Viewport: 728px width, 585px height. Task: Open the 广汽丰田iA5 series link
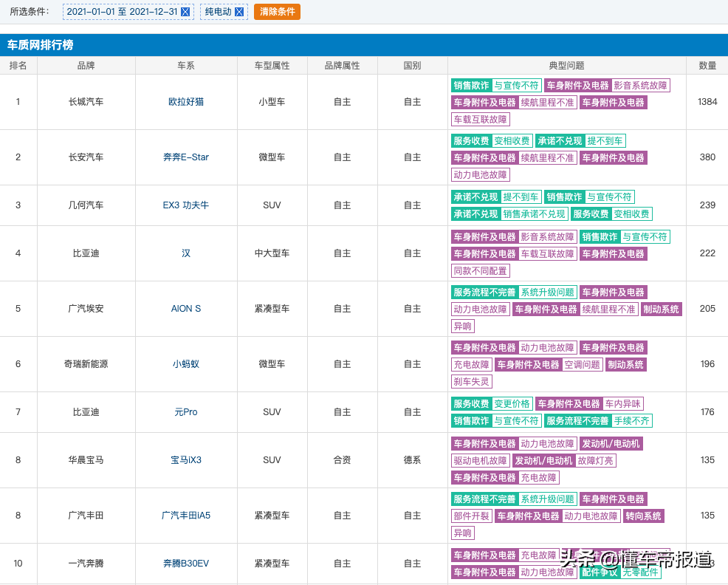click(x=186, y=516)
